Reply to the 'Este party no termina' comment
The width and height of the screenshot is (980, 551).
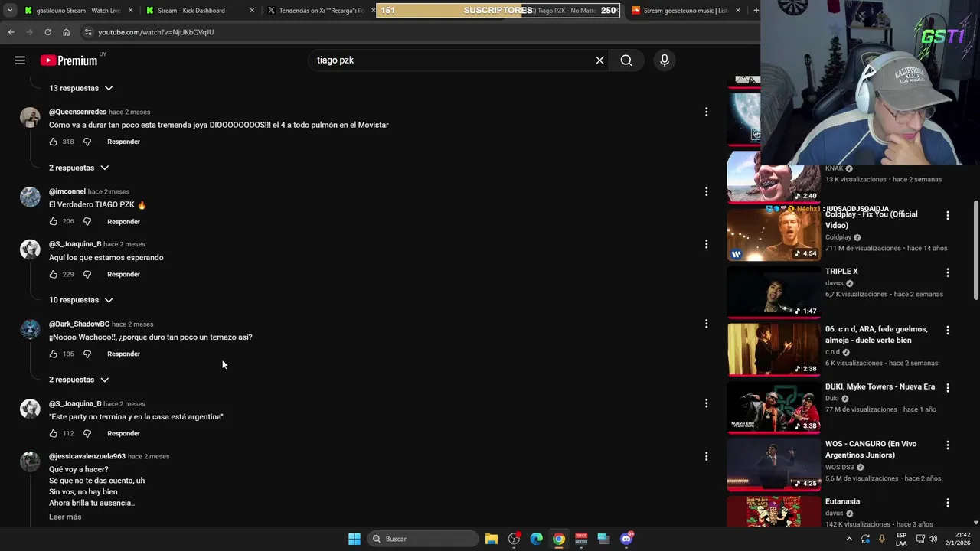(x=123, y=433)
